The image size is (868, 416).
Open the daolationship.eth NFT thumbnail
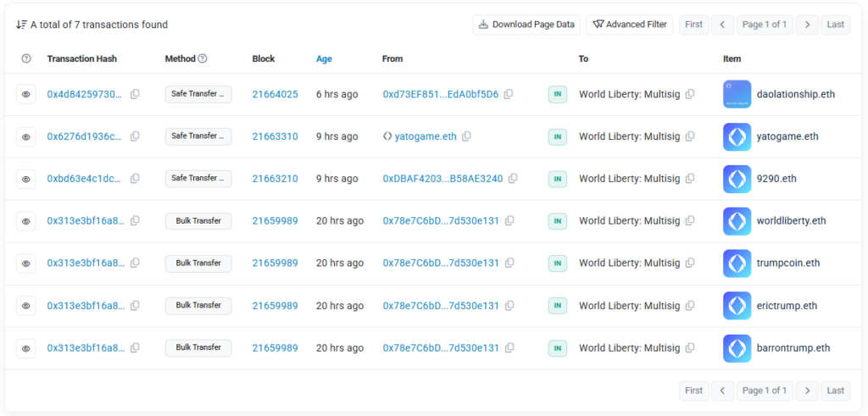coord(737,94)
